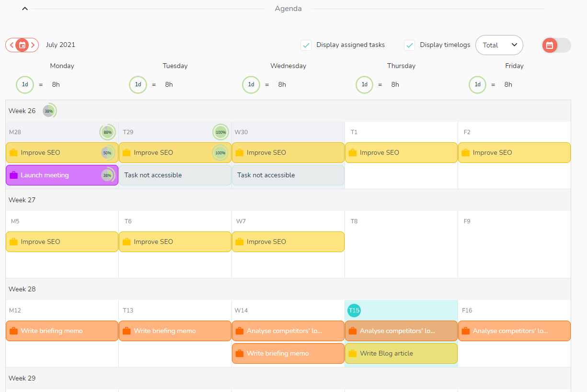587x392 pixels.
Task: Click Week 26 progress indicator 38%
Action: click(49, 111)
